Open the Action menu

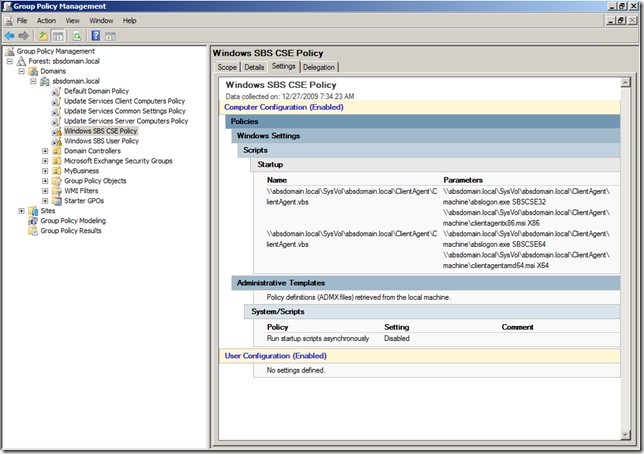point(46,21)
